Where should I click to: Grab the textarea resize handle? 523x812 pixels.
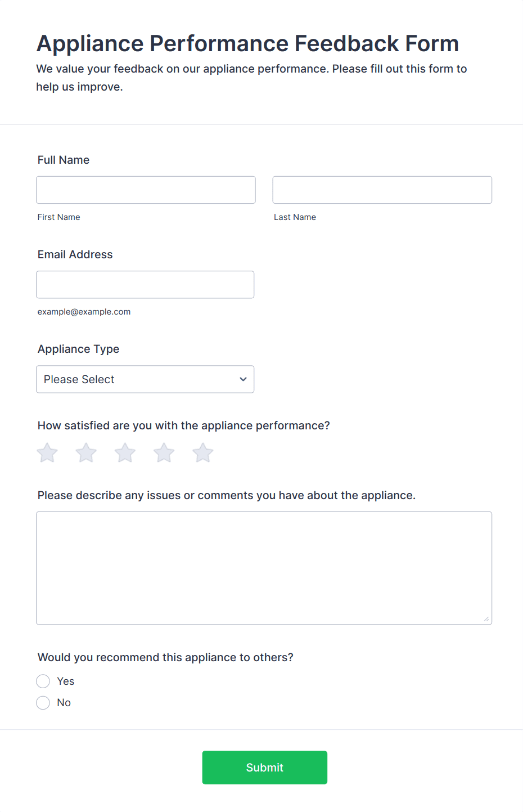486,619
